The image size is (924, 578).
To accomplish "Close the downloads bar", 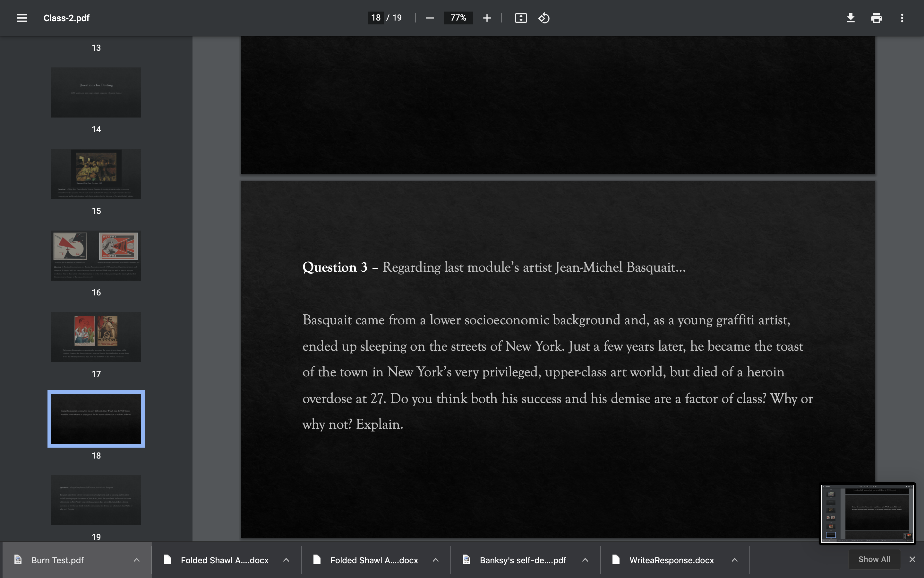I will (912, 559).
